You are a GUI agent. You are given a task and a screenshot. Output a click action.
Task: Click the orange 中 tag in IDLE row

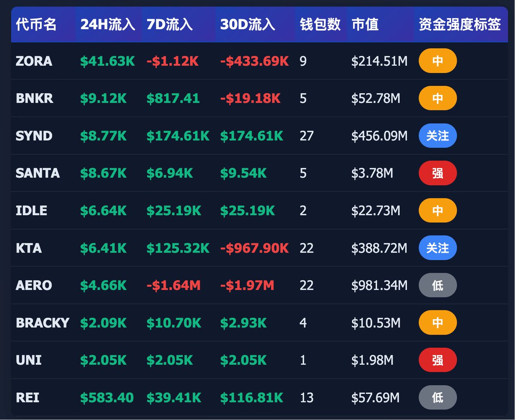[x=438, y=210]
